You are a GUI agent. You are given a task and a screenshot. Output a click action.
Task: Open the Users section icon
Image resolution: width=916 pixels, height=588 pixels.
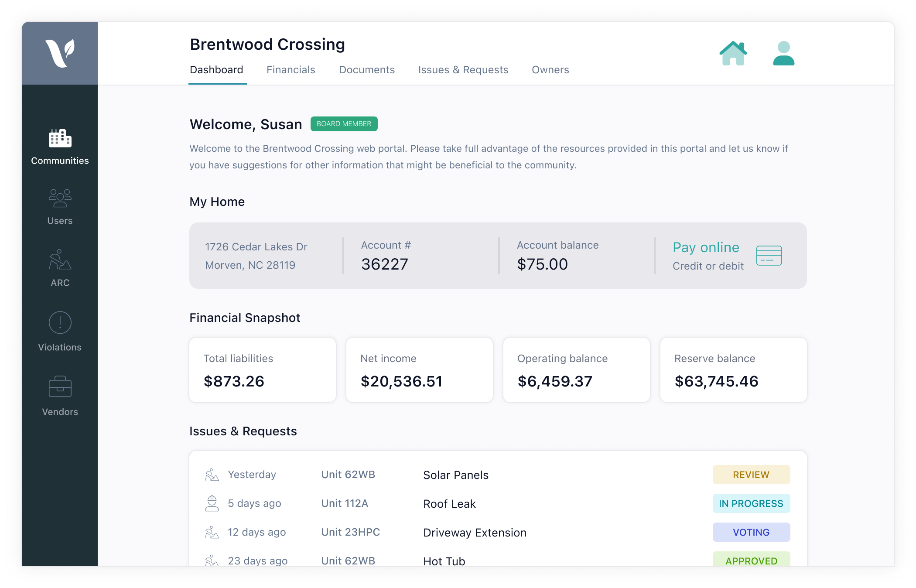[60, 198]
